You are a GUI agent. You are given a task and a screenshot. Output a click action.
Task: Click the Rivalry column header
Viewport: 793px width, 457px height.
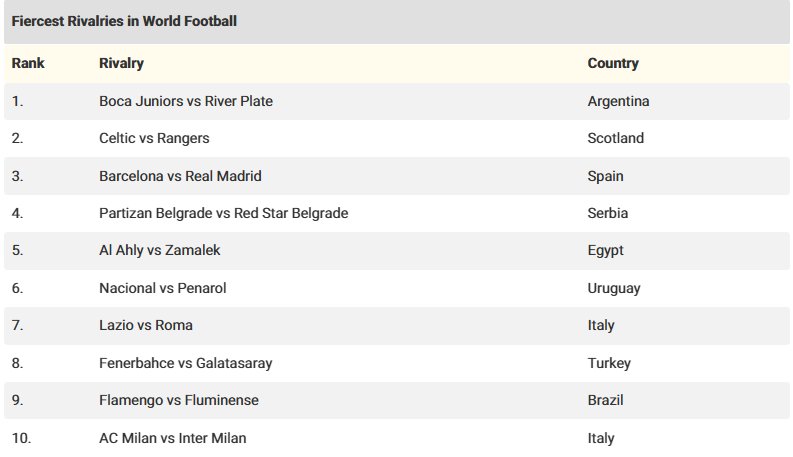pos(121,63)
